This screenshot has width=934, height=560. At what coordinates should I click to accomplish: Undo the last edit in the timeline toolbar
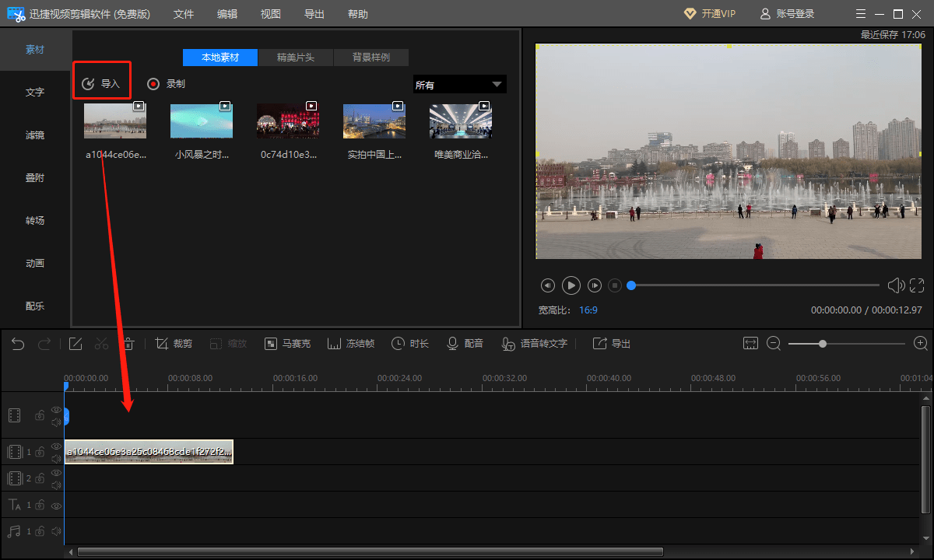pyautogui.click(x=18, y=344)
